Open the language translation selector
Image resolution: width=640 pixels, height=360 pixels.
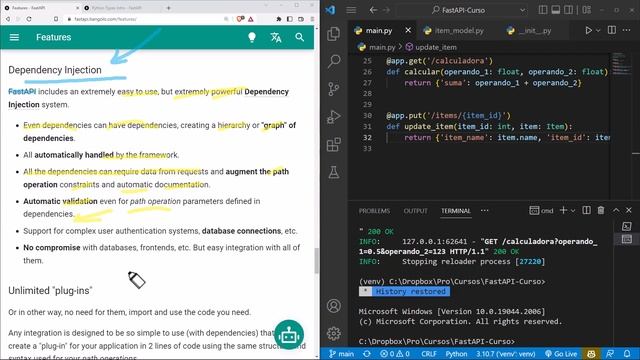click(x=276, y=37)
